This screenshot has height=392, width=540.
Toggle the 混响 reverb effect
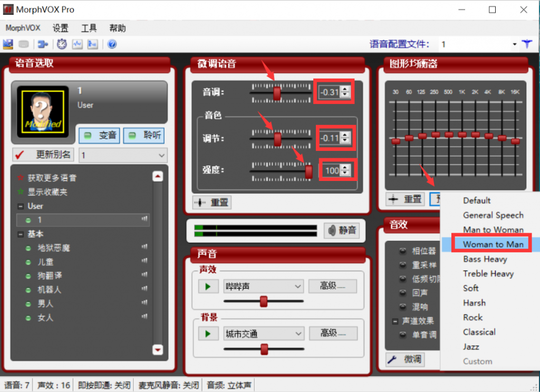click(402, 307)
